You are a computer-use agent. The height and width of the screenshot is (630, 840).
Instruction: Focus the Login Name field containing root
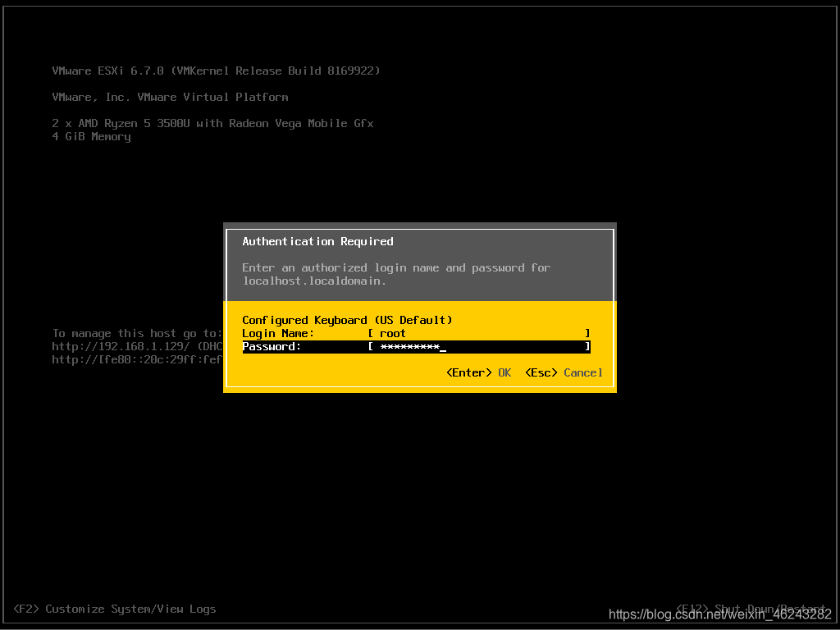coord(479,333)
